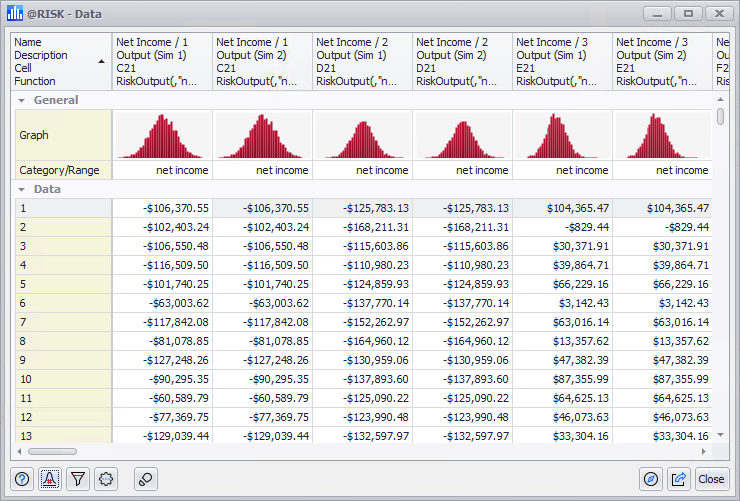Toggle the distribution graph display icon
Screen dimensions: 740x501
pos(50,479)
